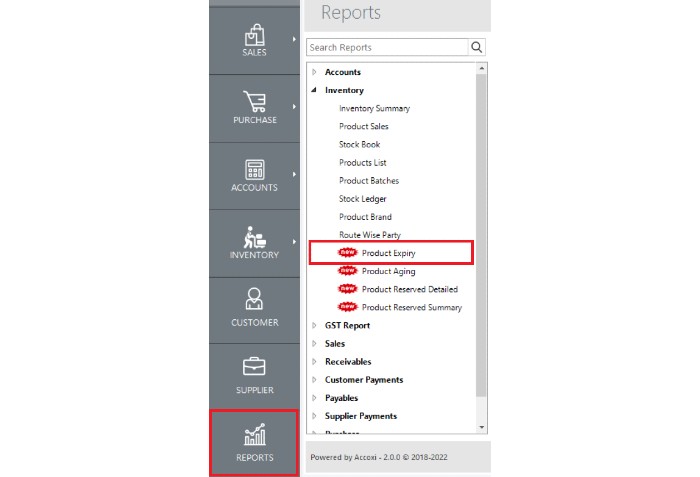Open the Product Expiry report
Screen dimensions: 700x477
pyautogui.click(x=389, y=253)
